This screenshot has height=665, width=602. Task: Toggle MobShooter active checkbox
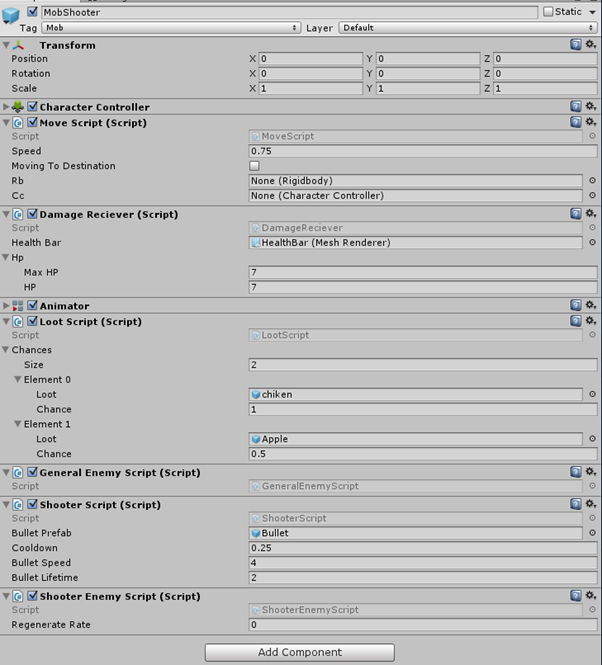(x=32, y=11)
